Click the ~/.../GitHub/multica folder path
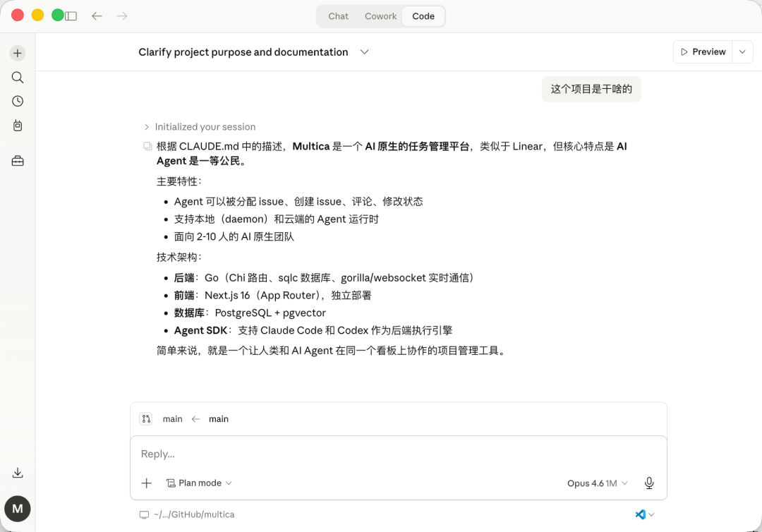 pos(194,514)
